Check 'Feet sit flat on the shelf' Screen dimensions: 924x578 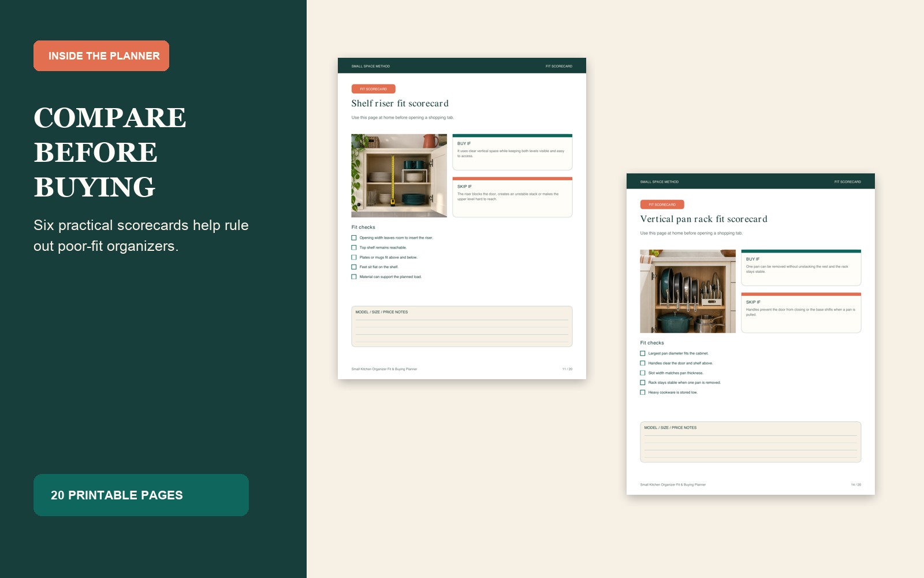coord(354,267)
